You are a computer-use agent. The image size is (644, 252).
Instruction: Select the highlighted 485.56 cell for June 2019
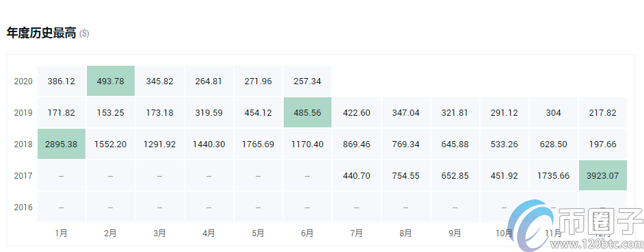[307, 112]
